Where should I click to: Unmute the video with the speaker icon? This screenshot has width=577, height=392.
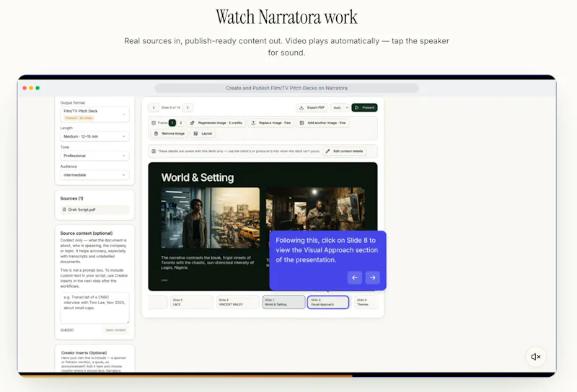tap(535, 356)
